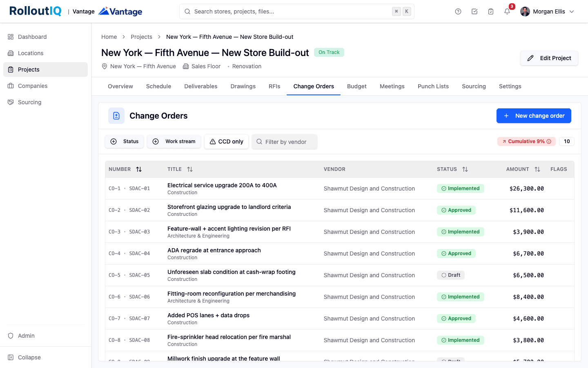Click amount $11,600.00
This screenshot has height=368, width=588.
click(x=527, y=210)
